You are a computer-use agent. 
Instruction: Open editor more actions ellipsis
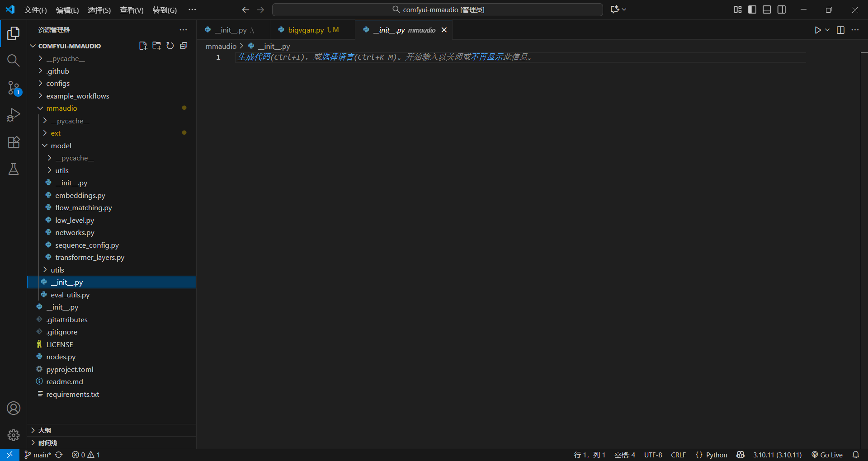click(855, 30)
